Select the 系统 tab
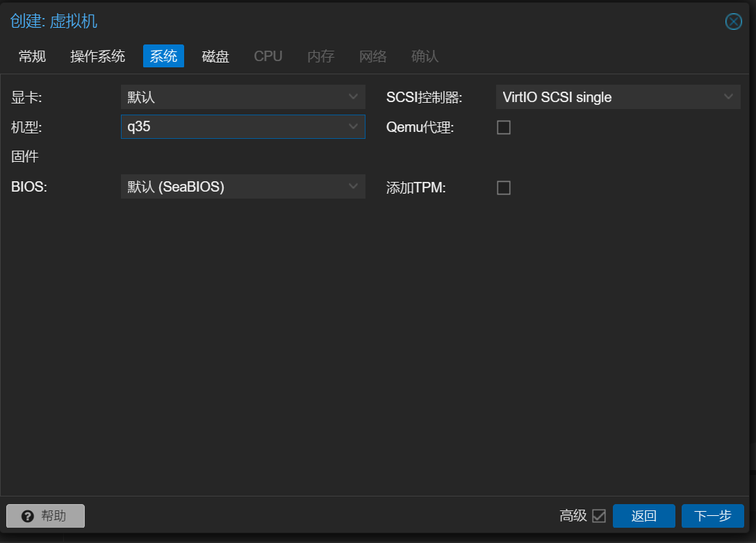Viewport: 756px width, 543px height. click(x=163, y=56)
